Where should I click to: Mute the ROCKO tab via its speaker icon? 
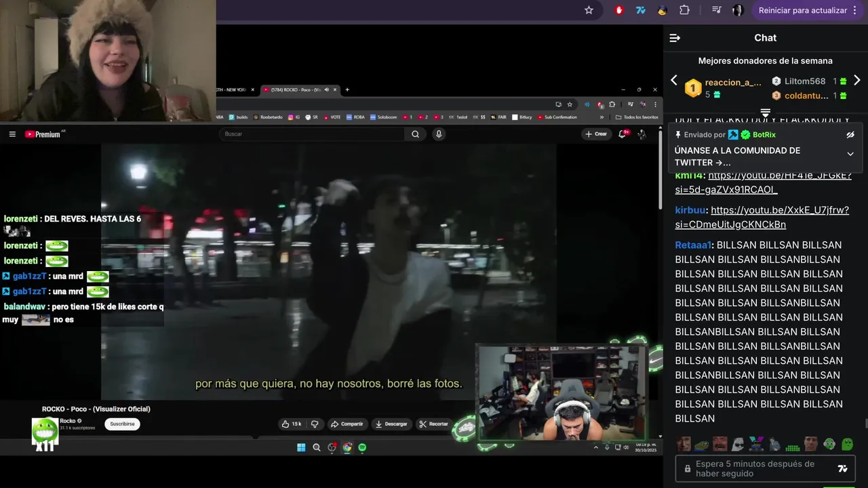point(326,89)
